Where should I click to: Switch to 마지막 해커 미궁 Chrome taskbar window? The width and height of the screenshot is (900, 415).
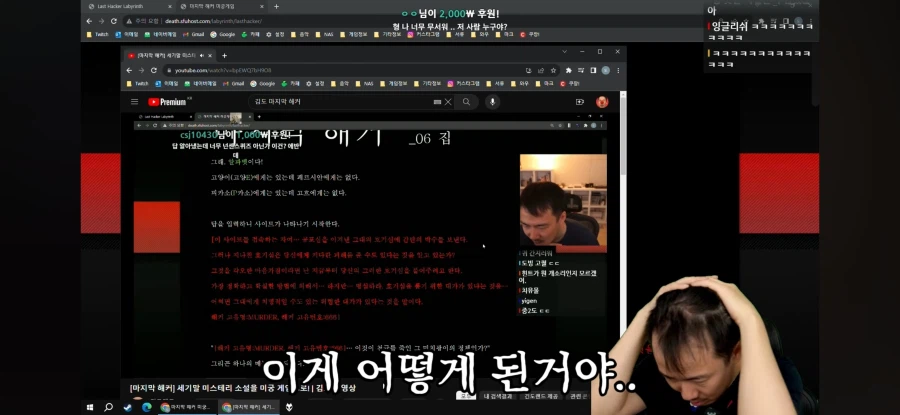[186, 407]
